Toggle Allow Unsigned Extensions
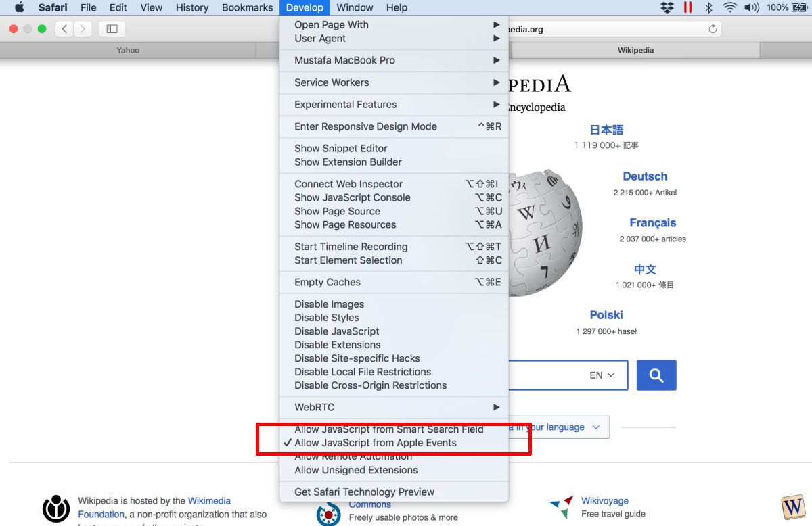This screenshot has width=812, height=526. pos(394,470)
